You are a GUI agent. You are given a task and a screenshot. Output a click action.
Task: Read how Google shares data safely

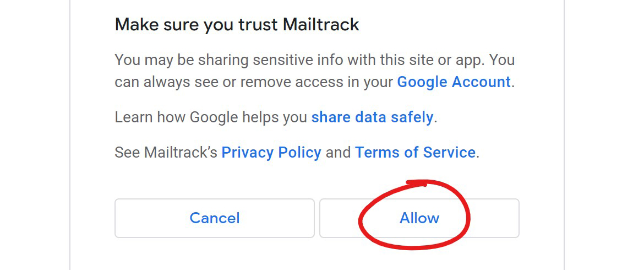pyautogui.click(x=372, y=117)
